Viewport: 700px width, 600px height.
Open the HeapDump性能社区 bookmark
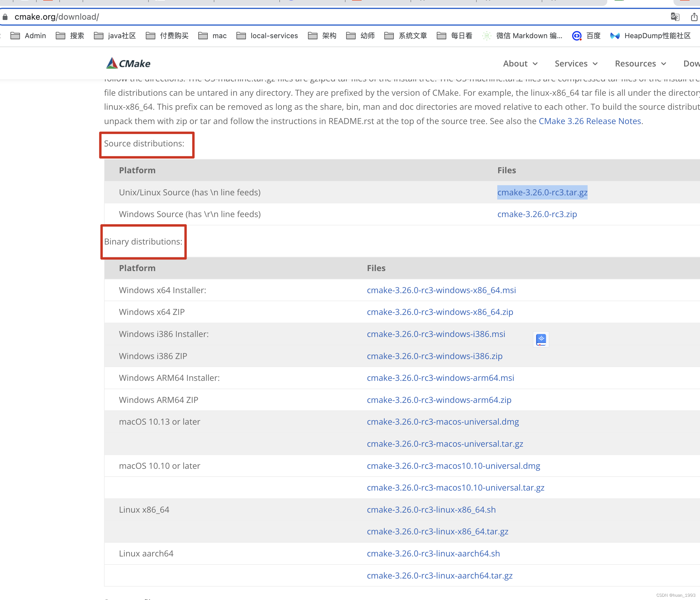pyautogui.click(x=650, y=35)
